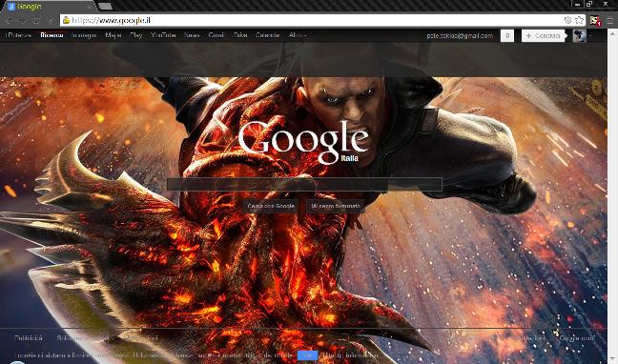618x364 pixels.
Task: Open the notifications counter box showing 0
Action: coord(507,35)
